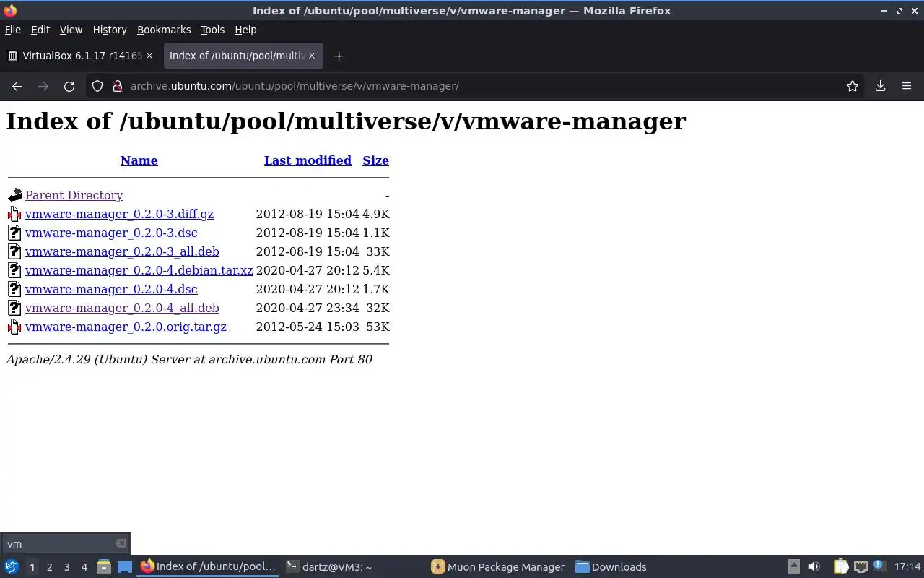Image resolution: width=924 pixels, height=578 pixels.
Task: Open the system start menu icon
Action: tap(12, 567)
